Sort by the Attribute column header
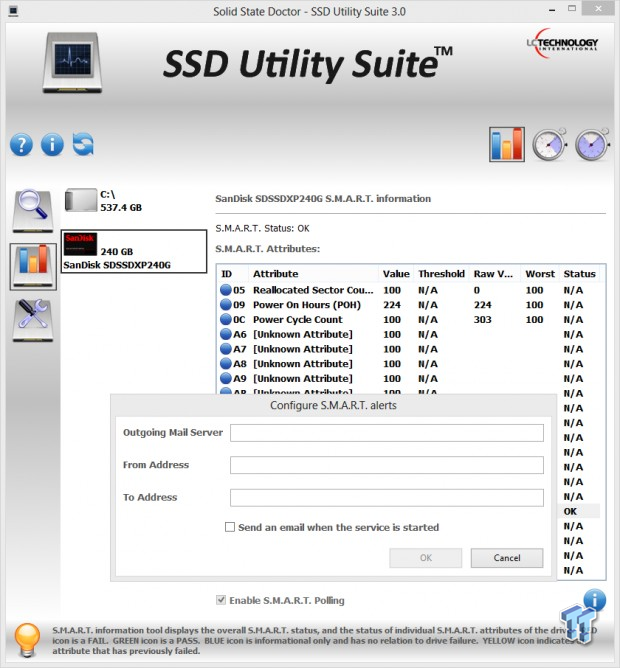620x668 pixels. 313,274
